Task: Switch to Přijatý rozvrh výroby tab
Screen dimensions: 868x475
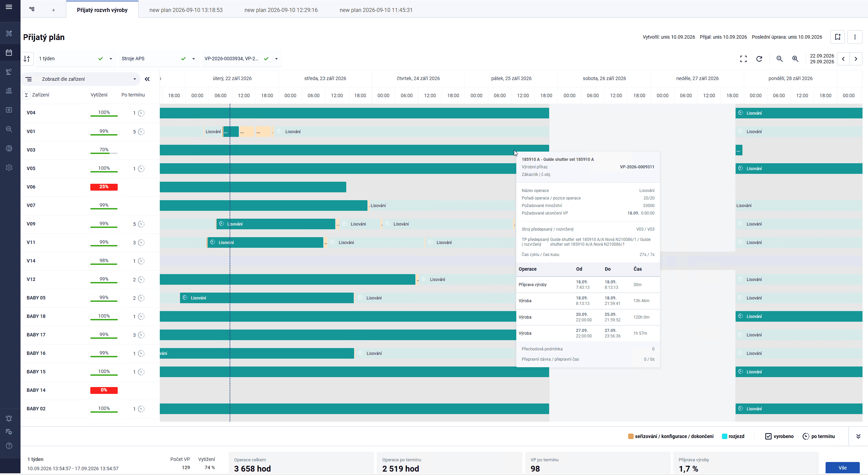Action: tap(102, 10)
